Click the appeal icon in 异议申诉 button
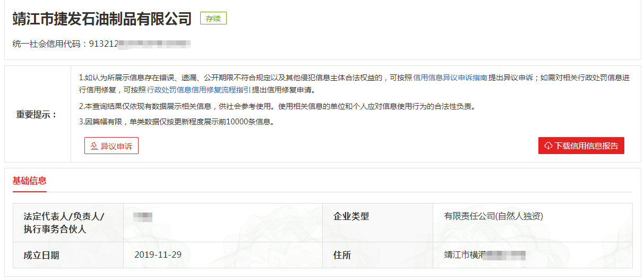This screenshot has height=280, width=644. pyautogui.click(x=94, y=146)
